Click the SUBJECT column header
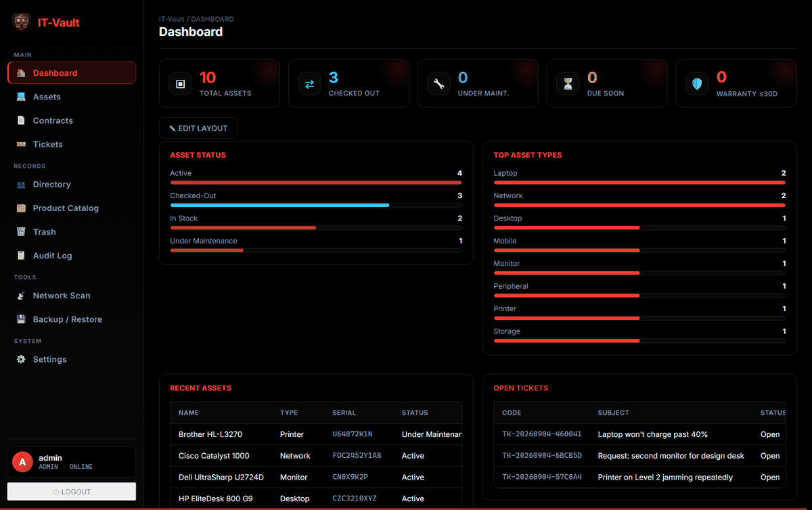 pyautogui.click(x=613, y=413)
